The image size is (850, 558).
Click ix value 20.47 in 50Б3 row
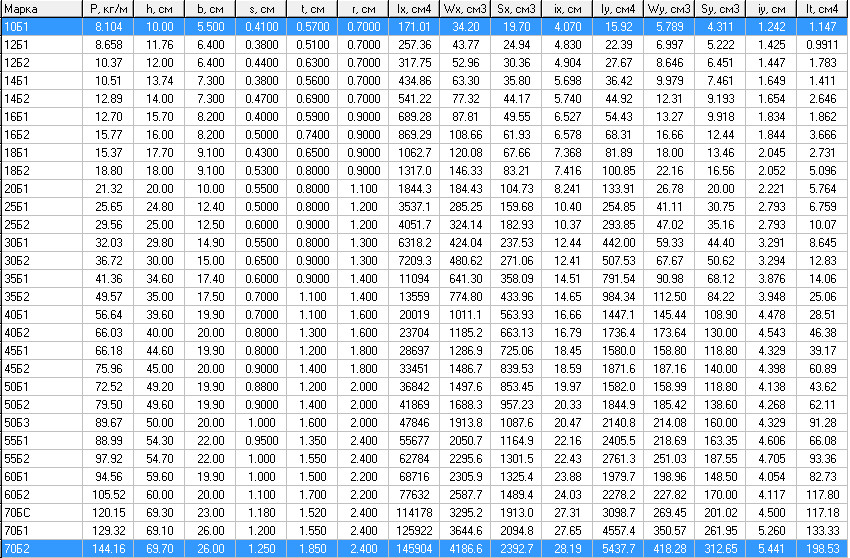(x=568, y=423)
